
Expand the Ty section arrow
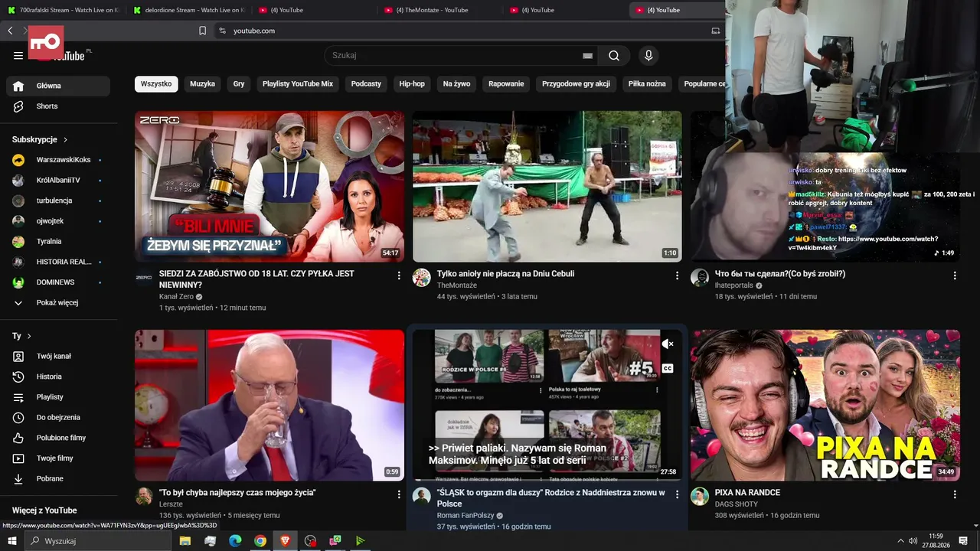[29, 336]
